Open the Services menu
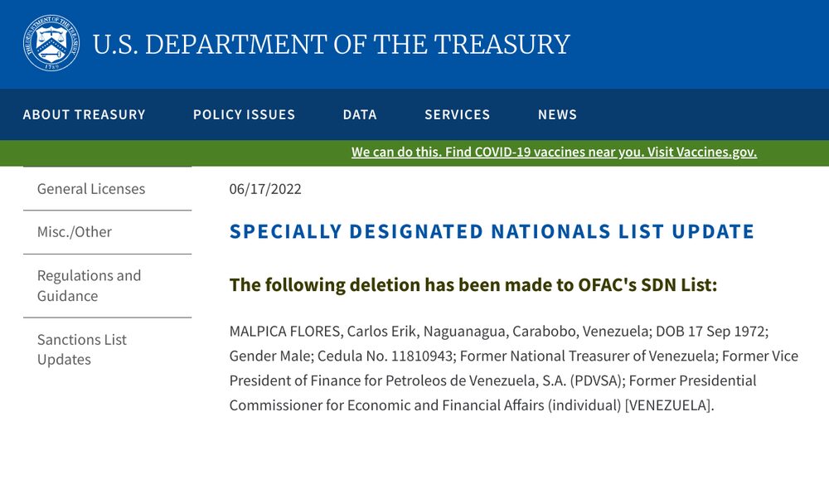829x504 pixels. click(457, 114)
